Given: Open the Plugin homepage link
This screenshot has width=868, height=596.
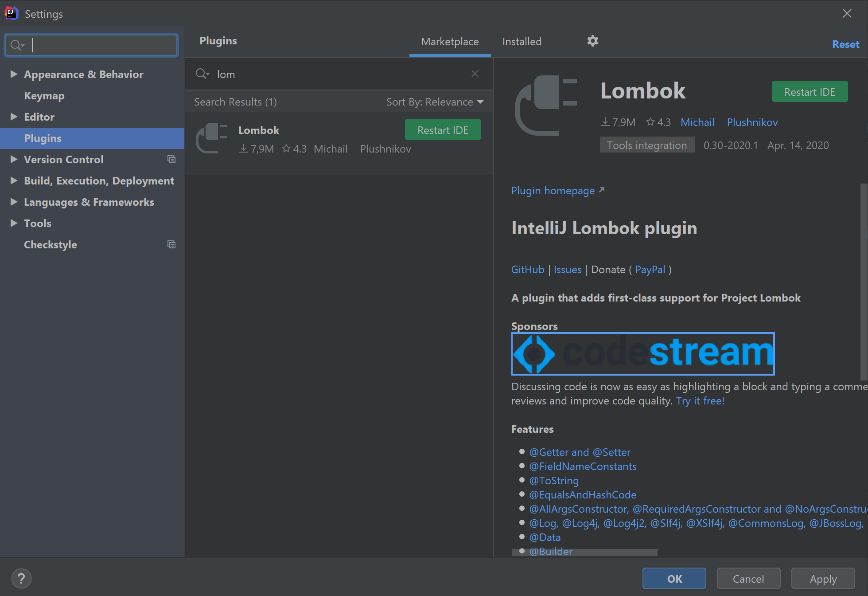Looking at the screenshot, I should 553,191.
